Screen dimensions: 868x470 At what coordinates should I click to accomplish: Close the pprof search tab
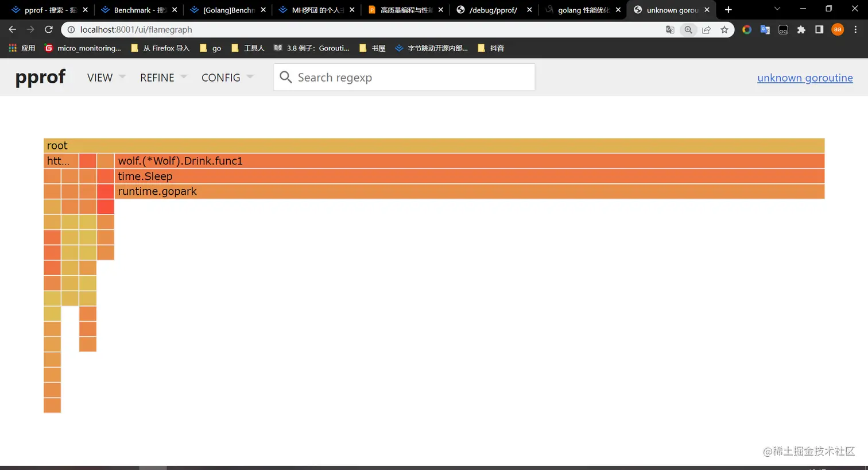85,10
